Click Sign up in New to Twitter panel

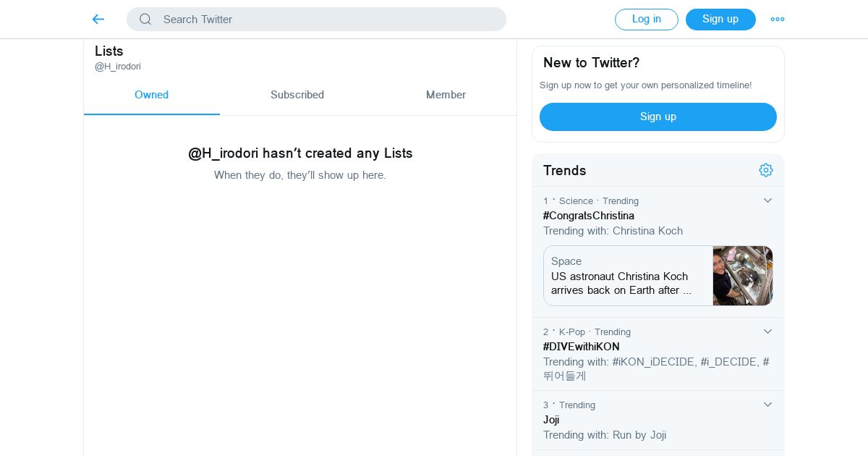pyautogui.click(x=658, y=117)
